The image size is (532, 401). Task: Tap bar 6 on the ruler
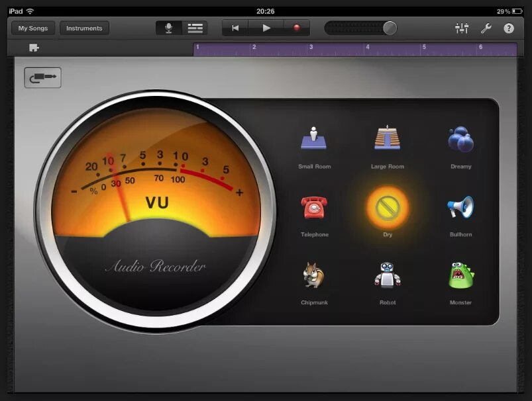click(x=480, y=48)
